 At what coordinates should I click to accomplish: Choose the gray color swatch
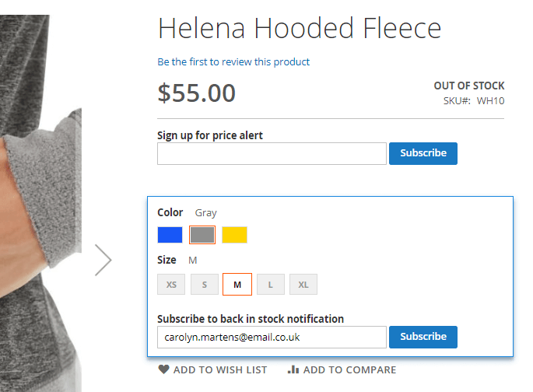202,235
